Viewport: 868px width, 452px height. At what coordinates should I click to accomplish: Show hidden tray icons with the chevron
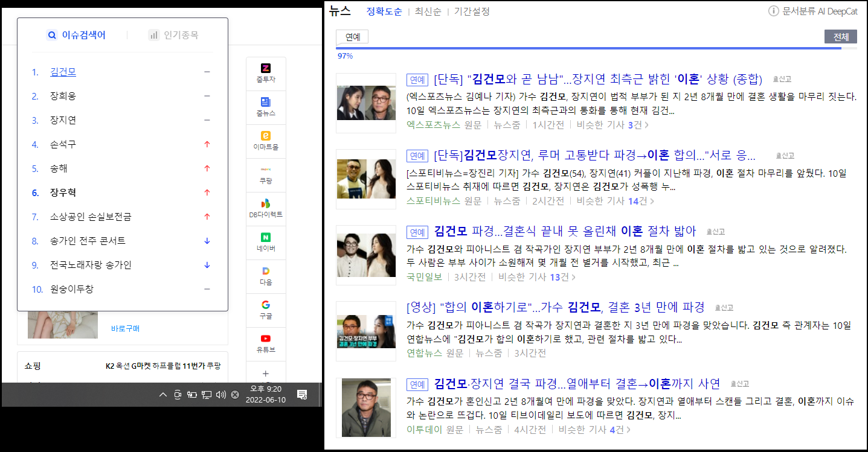click(163, 395)
